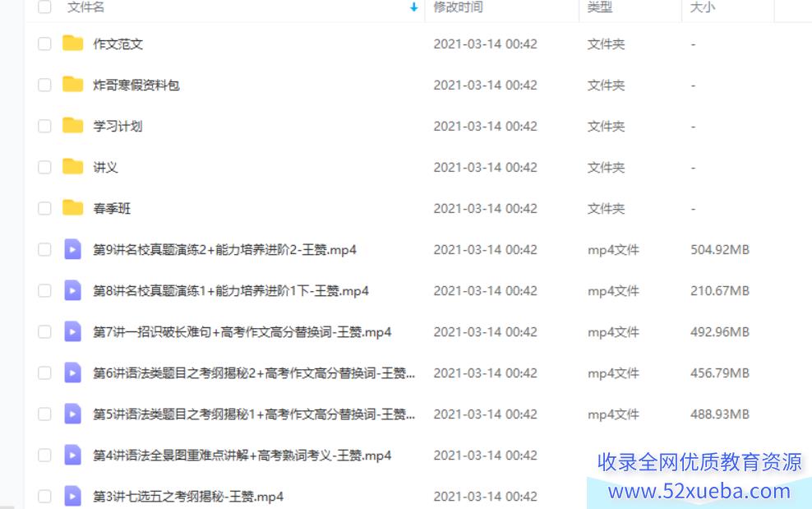Sort by 文件名 column header
Image resolution: width=812 pixels, height=509 pixels.
click(86, 7)
